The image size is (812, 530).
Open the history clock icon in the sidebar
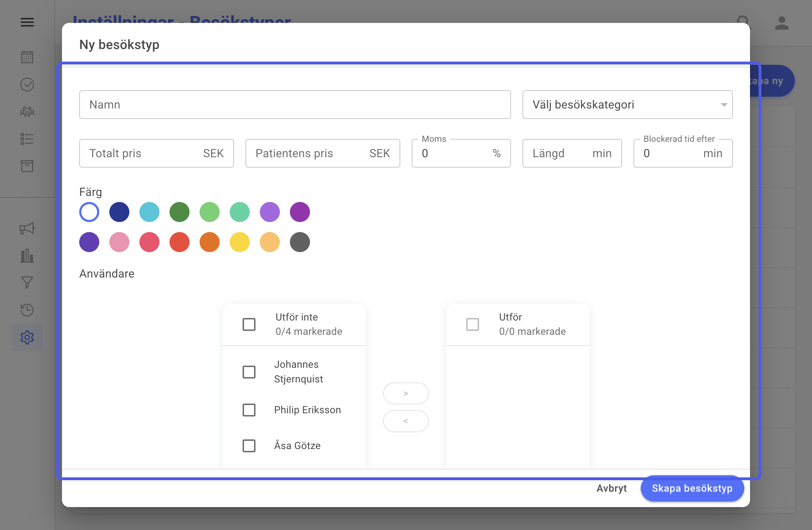point(27,310)
